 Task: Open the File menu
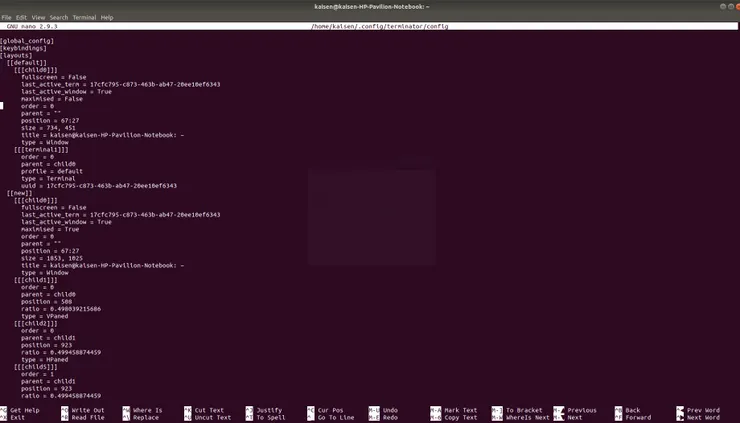(x=7, y=17)
